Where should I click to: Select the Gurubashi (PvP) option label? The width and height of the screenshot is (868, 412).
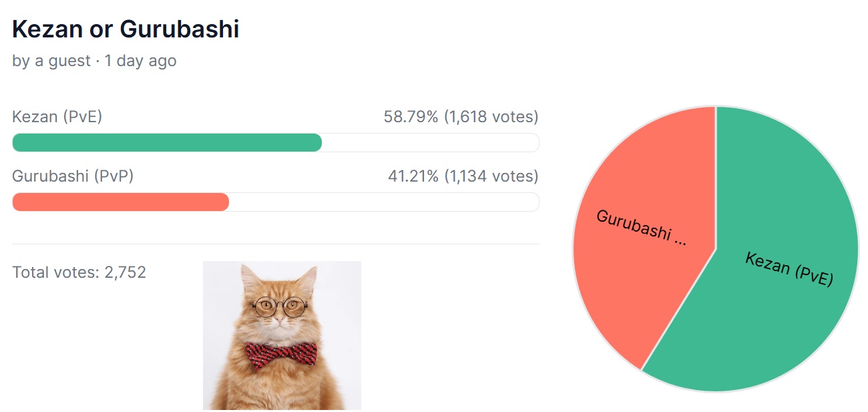[73, 176]
